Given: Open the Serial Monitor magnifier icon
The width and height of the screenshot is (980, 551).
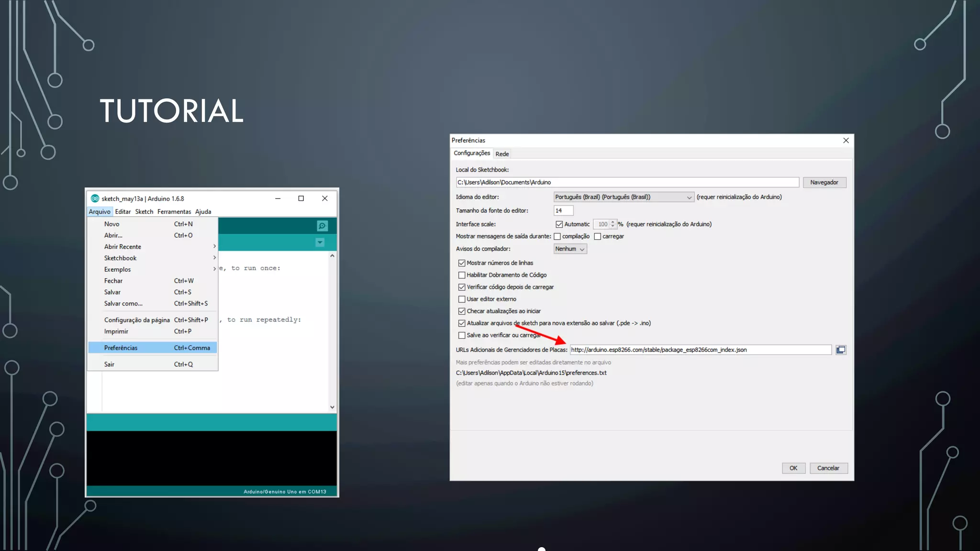Looking at the screenshot, I should (x=323, y=226).
